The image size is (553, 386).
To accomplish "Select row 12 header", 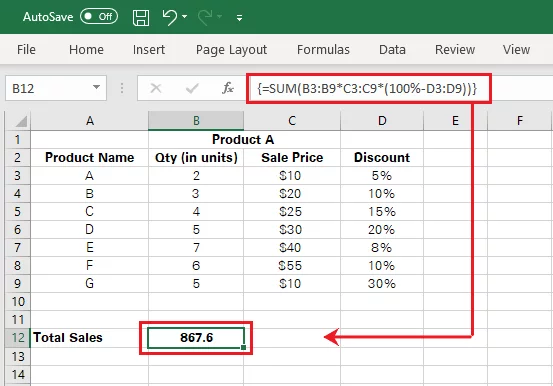I will click(x=17, y=337).
